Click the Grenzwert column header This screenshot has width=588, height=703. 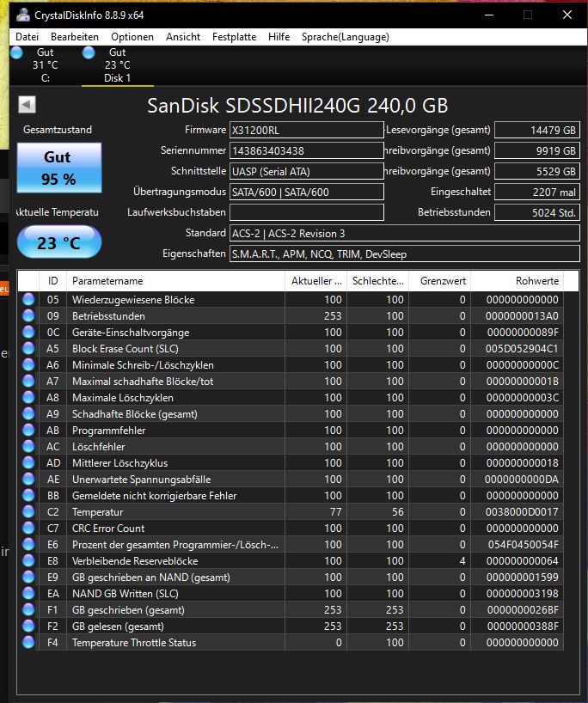click(440, 281)
